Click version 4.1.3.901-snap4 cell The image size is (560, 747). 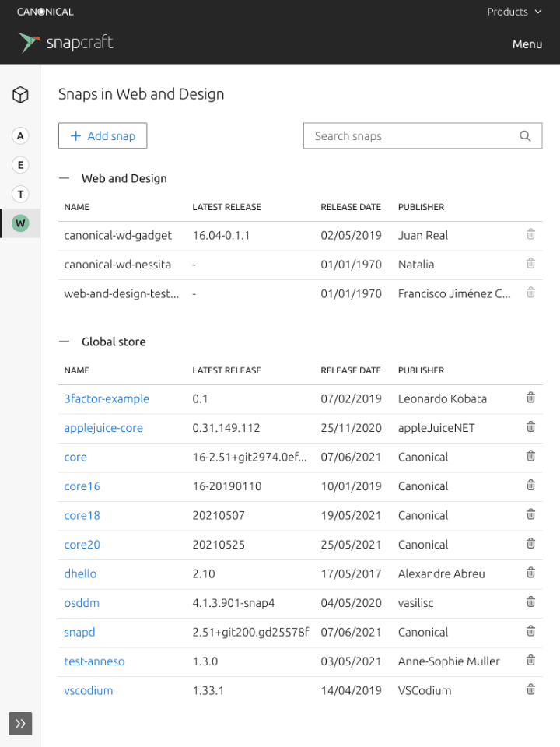[233, 603]
